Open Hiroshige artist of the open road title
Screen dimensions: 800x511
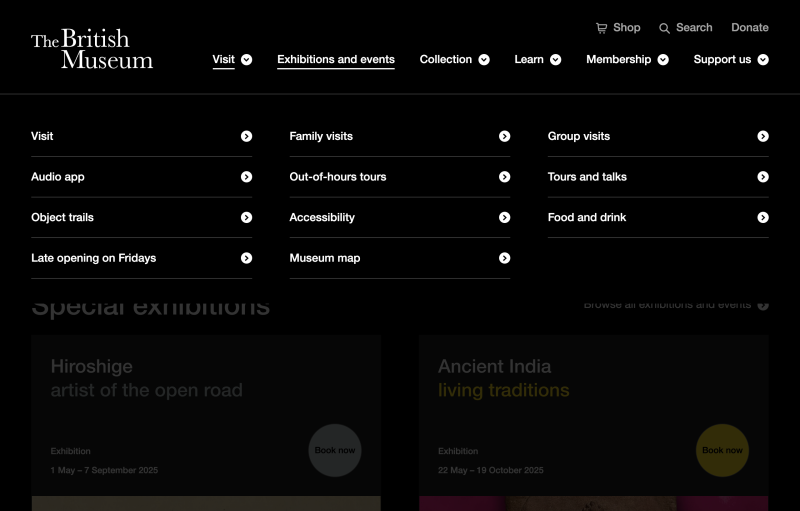coord(146,378)
